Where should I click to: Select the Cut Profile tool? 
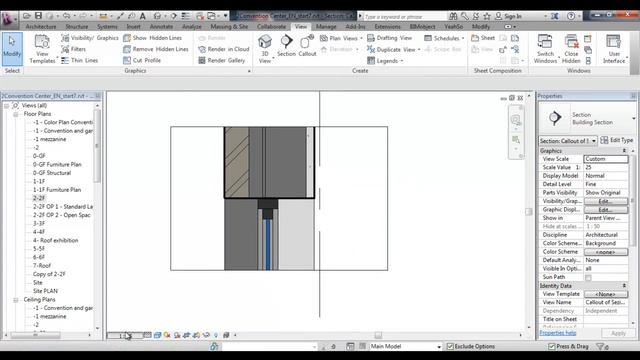[142, 60]
